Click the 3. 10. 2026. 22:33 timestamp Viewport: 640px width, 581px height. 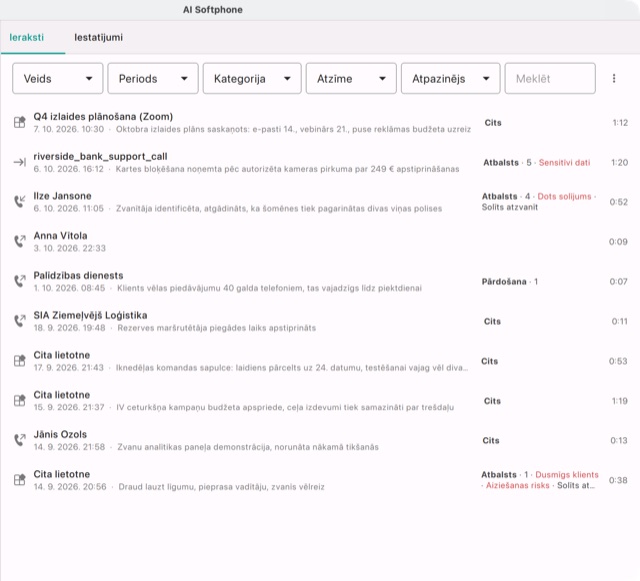[70, 248]
